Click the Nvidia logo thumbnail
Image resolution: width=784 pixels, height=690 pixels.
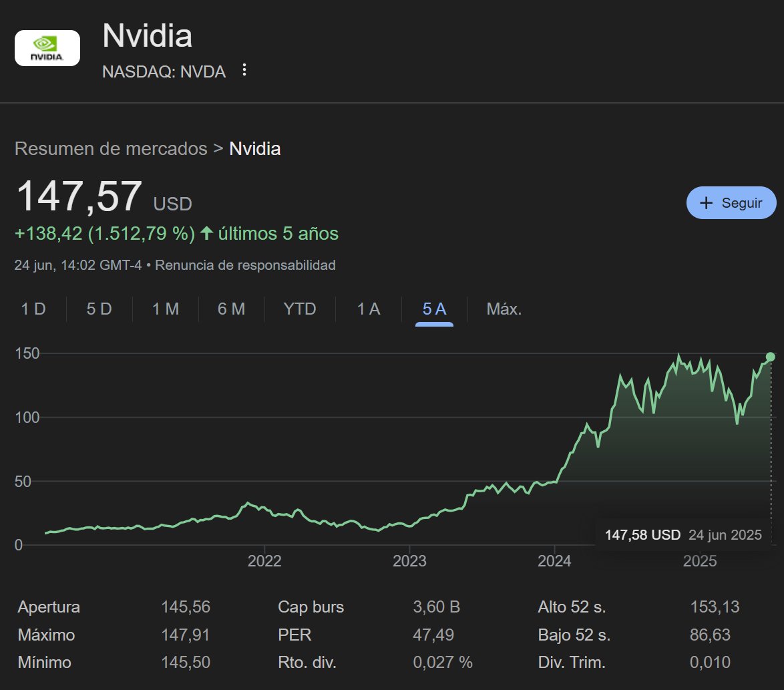coord(47,48)
